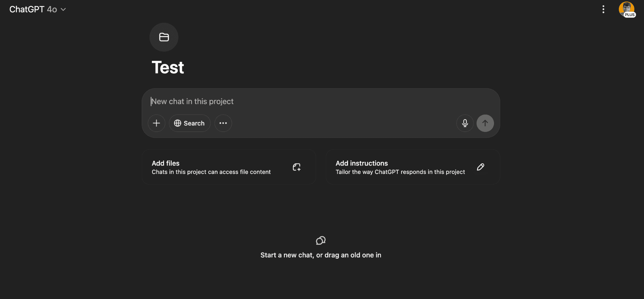Open the globe icon next to Search

[x=177, y=123]
